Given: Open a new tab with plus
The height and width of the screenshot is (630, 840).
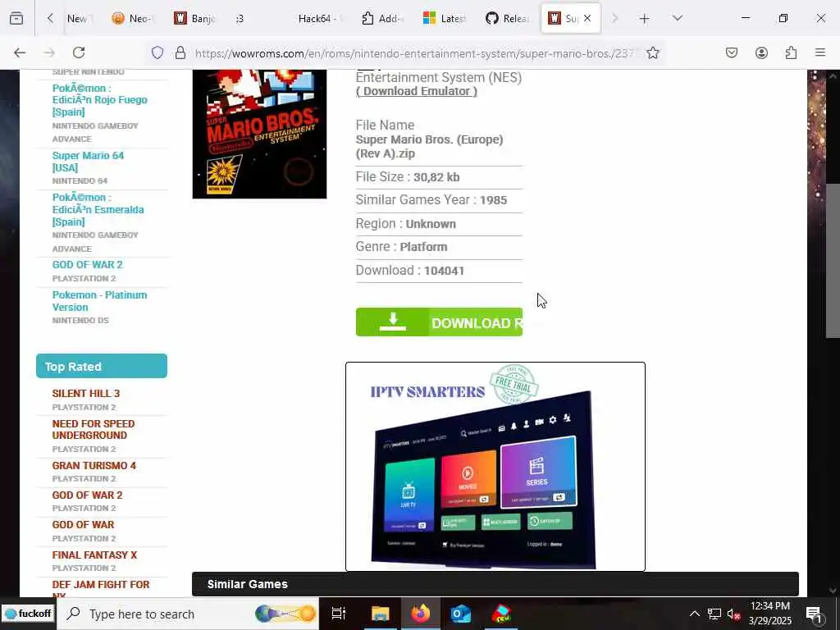Looking at the screenshot, I should tap(645, 19).
